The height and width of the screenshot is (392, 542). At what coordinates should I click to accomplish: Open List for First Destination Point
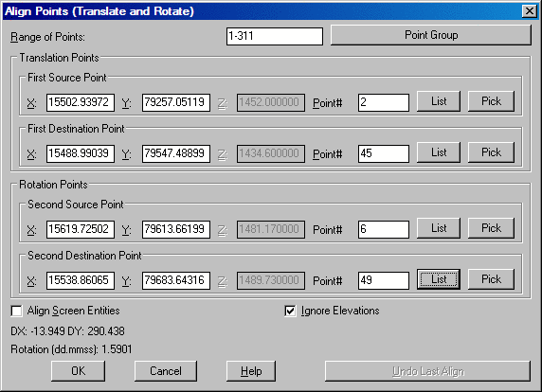pyautogui.click(x=439, y=152)
